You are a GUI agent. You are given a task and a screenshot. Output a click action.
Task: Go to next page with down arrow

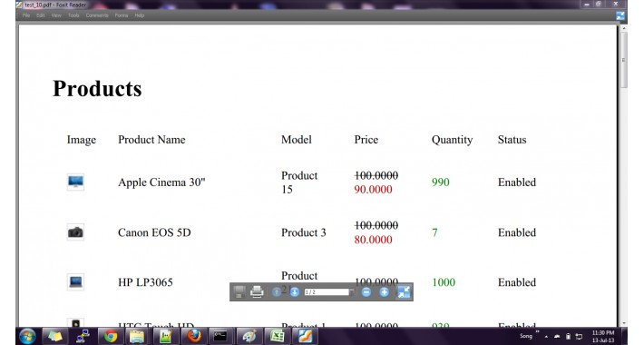click(295, 292)
